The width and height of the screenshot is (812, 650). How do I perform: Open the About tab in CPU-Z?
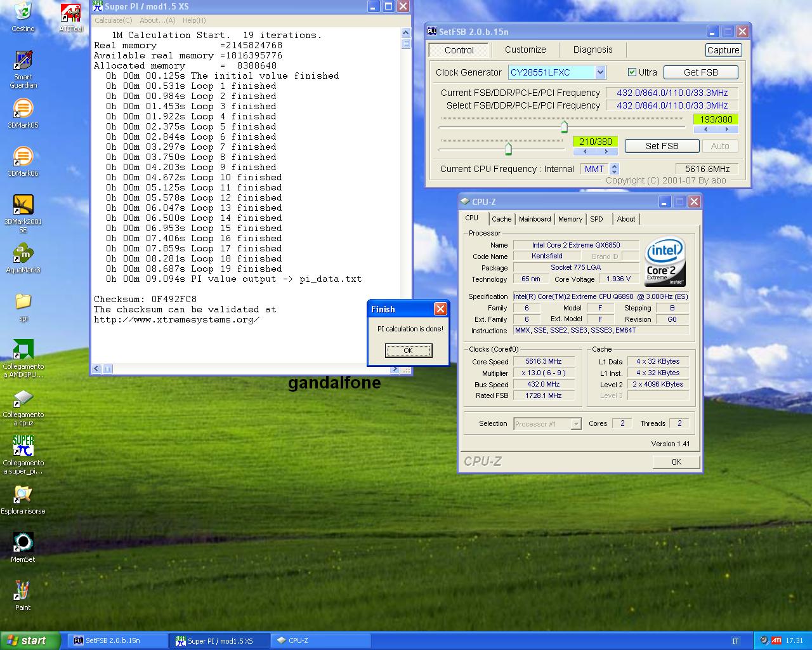[x=626, y=219]
